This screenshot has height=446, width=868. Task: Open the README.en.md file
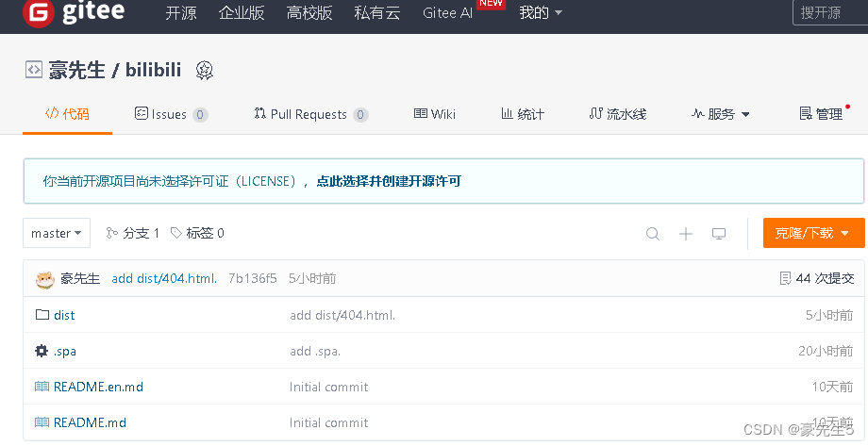coord(98,387)
